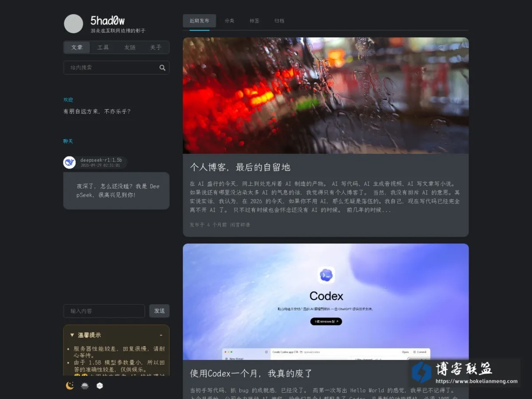Collapse the 温馨提示 triangle expander
The height and width of the screenshot is (399, 532).
tap(72, 335)
